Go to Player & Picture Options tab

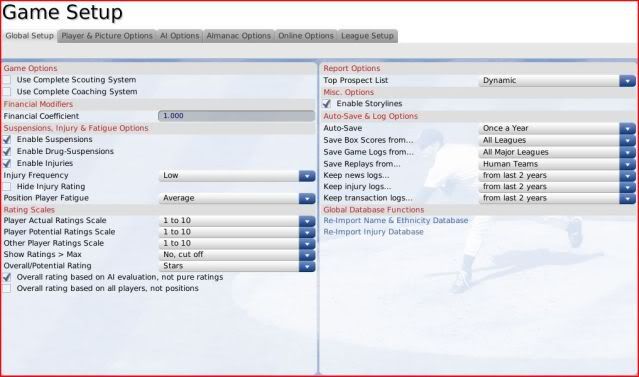pos(107,36)
